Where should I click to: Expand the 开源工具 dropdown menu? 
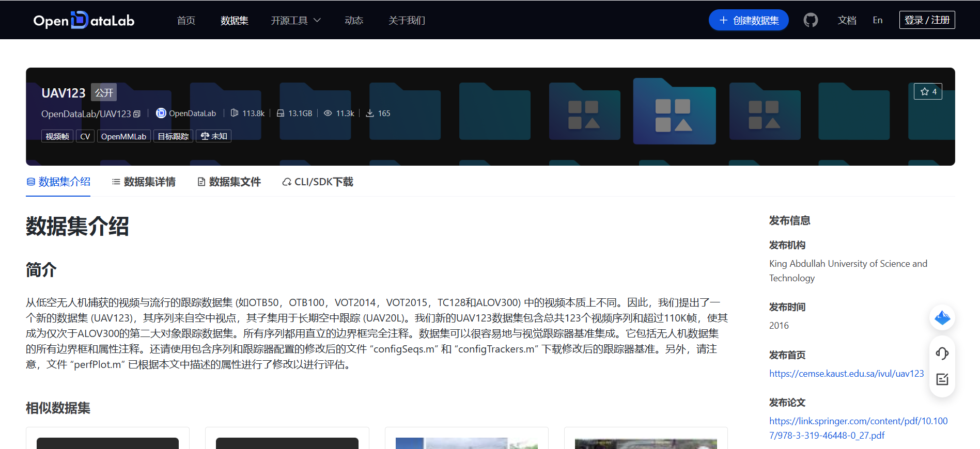[295, 20]
